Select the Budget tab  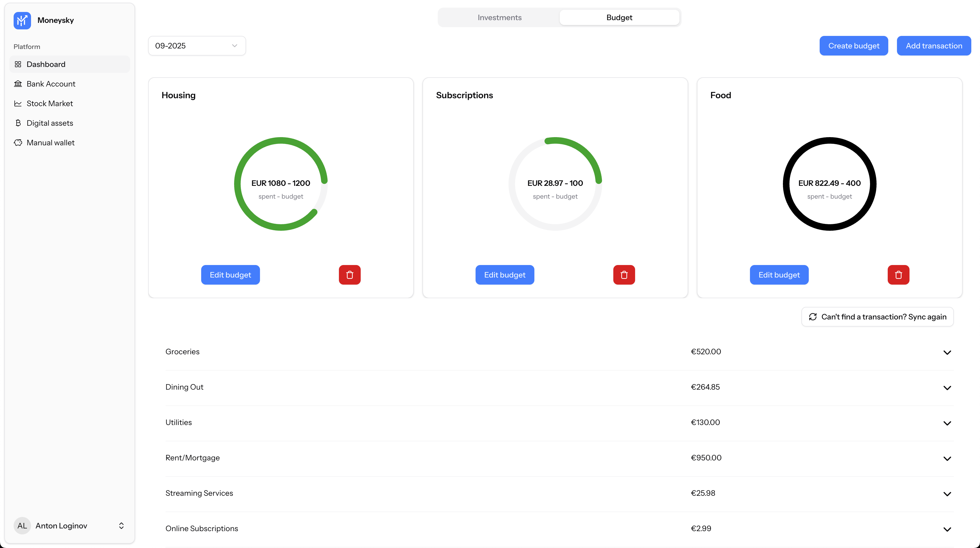tap(619, 17)
